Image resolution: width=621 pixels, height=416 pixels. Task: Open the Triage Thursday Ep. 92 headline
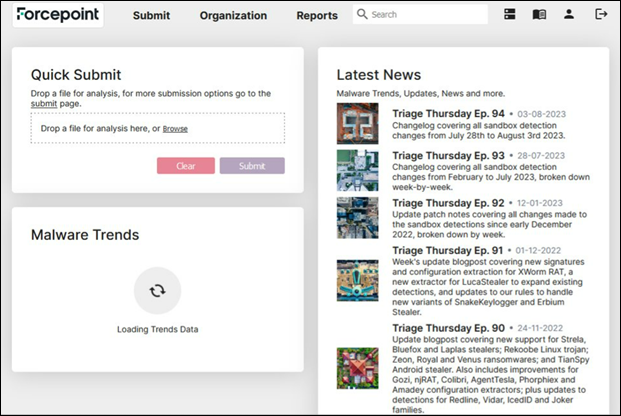pyautogui.click(x=448, y=202)
